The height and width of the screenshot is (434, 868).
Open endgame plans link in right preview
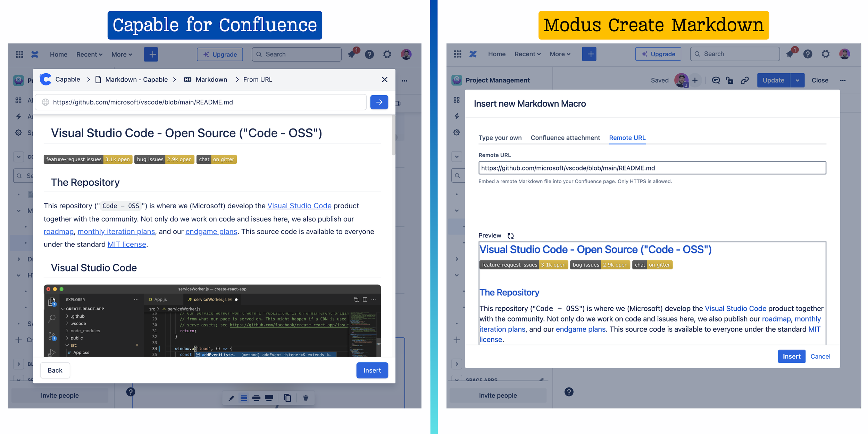(581, 329)
